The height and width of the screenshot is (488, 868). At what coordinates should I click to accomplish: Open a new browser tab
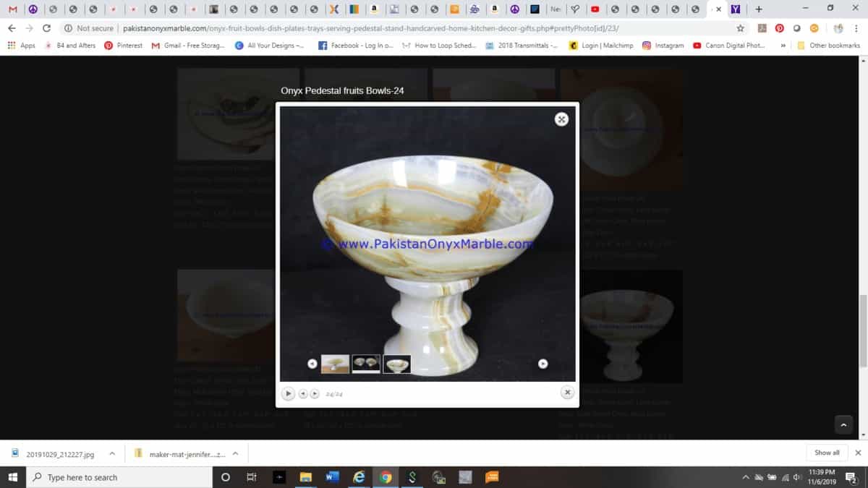[x=759, y=9]
